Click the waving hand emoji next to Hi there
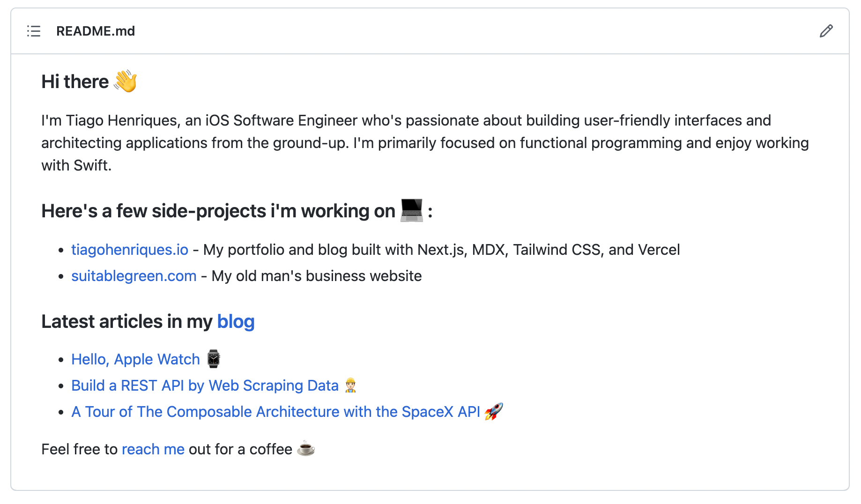 [x=126, y=81]
